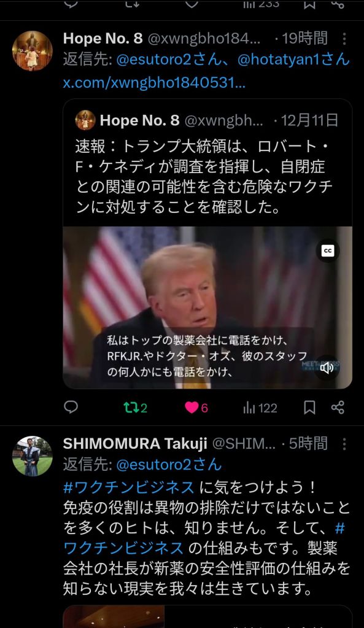The width and height of the screenshot is (364, 628).
Task: Open SHIMOMURA Takuji's profile avatar
Action: [x=32, y=455]
